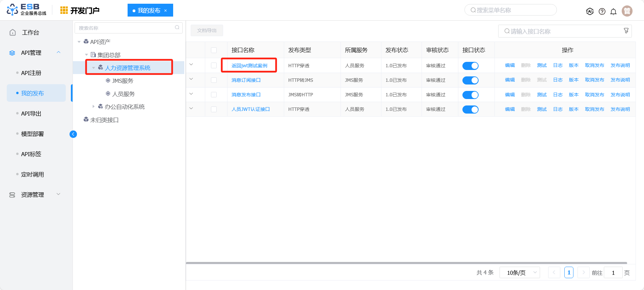Open the API导出 menu item
This screenshot has height=290, width=644.
pos(31,114)
